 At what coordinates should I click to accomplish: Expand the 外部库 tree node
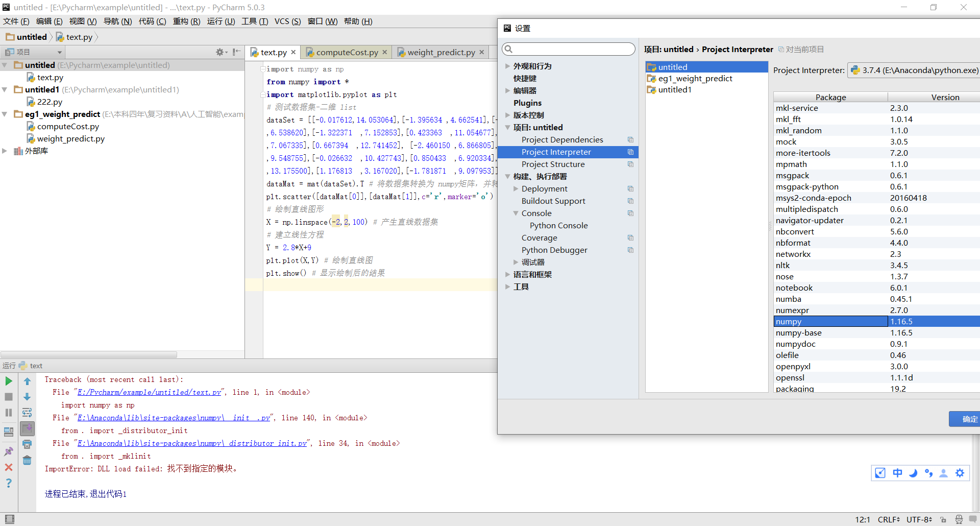coord(5,151)
